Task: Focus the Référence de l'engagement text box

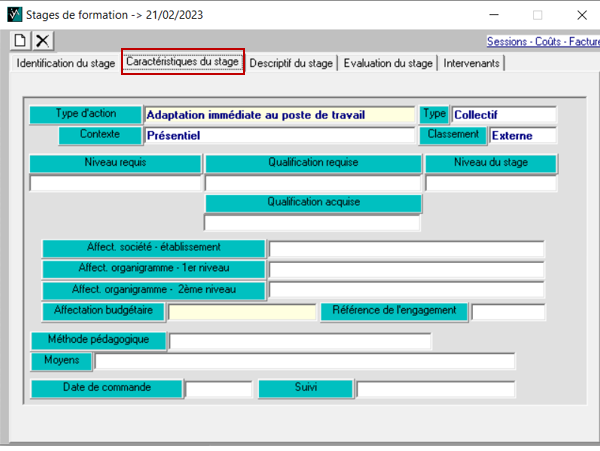Action: (x=508, y=311)
